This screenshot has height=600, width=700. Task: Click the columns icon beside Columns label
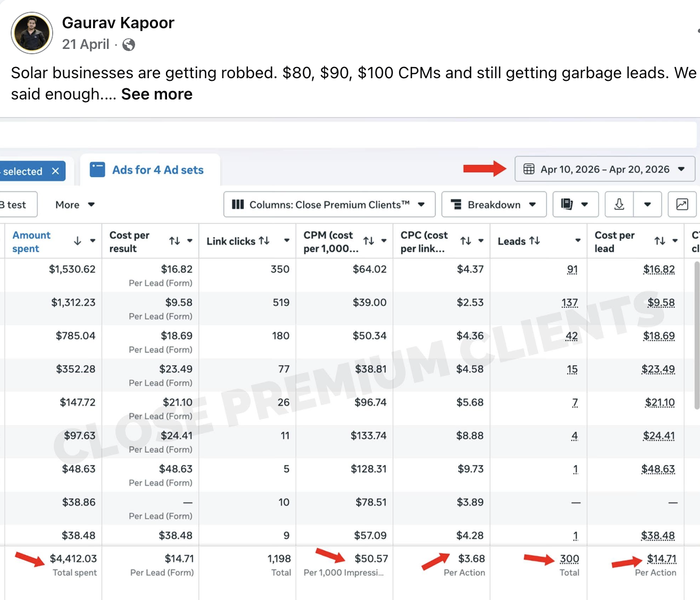(x=238, y=205)
